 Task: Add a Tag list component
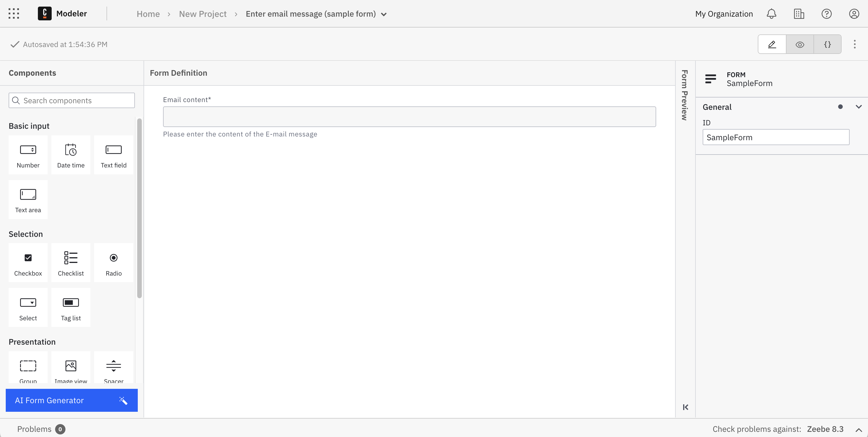(x=71, y=307)
